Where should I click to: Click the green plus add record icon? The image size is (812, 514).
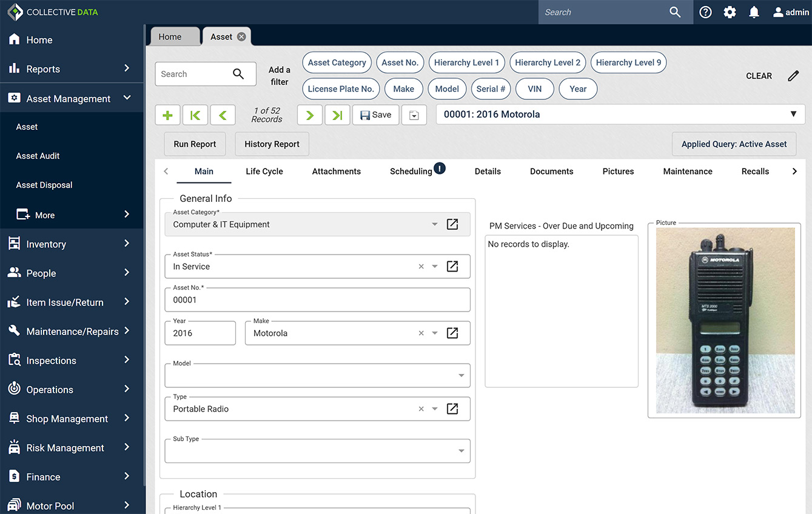pyautogui.click(x=167, y=115)
